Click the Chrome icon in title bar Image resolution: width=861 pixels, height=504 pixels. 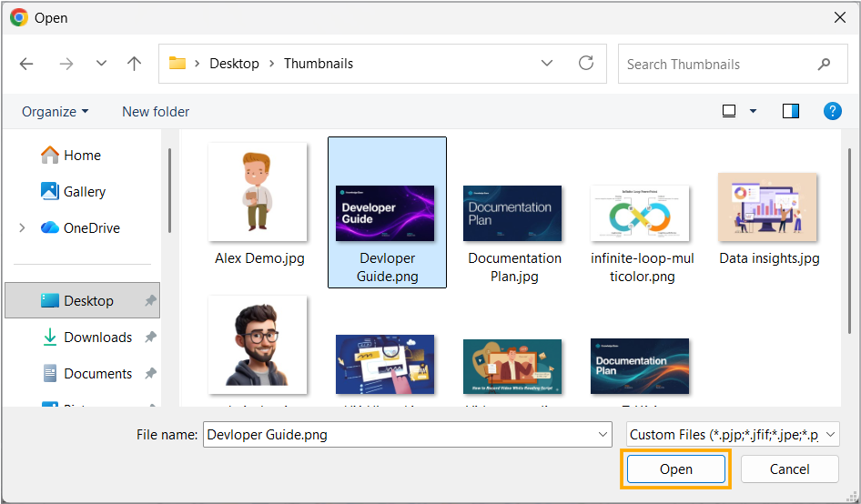tap(19, 17)
